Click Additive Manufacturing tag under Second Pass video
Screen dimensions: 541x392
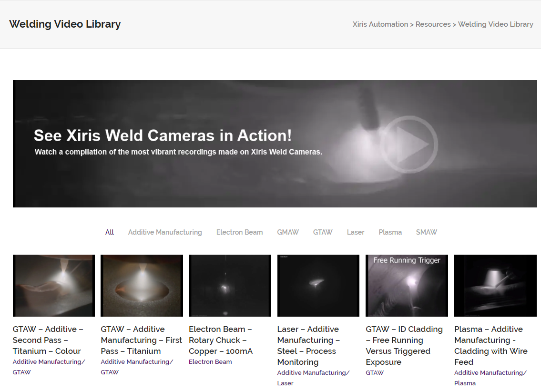point(49,361)
